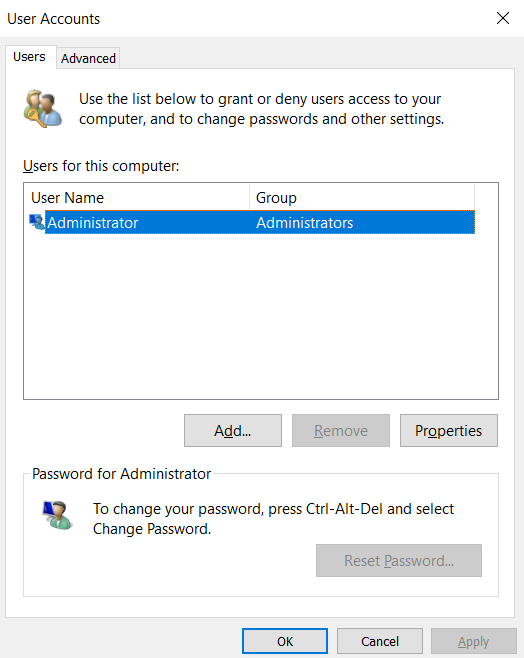The height and width of the screenshot is (658, 524).
Task: Open Properties for the selected user
Action: 448,431
